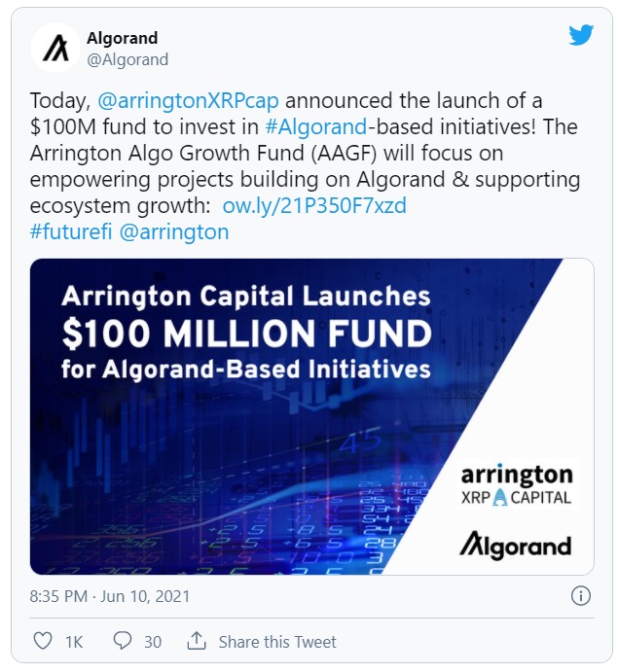
Task: Open the tweet info circle icon
Action: coord(580,596)
